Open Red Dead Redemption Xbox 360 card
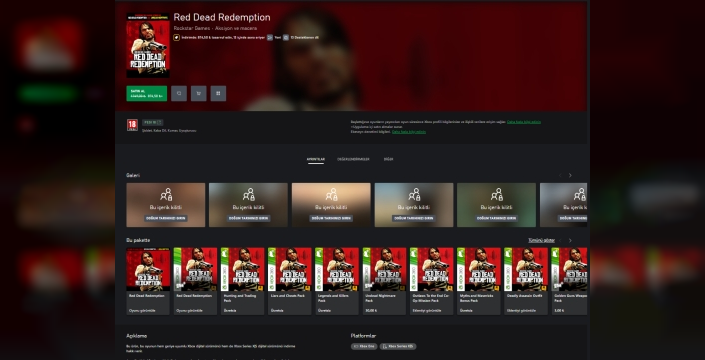Viewport: 705px width, 360px height. coord(195,281)
